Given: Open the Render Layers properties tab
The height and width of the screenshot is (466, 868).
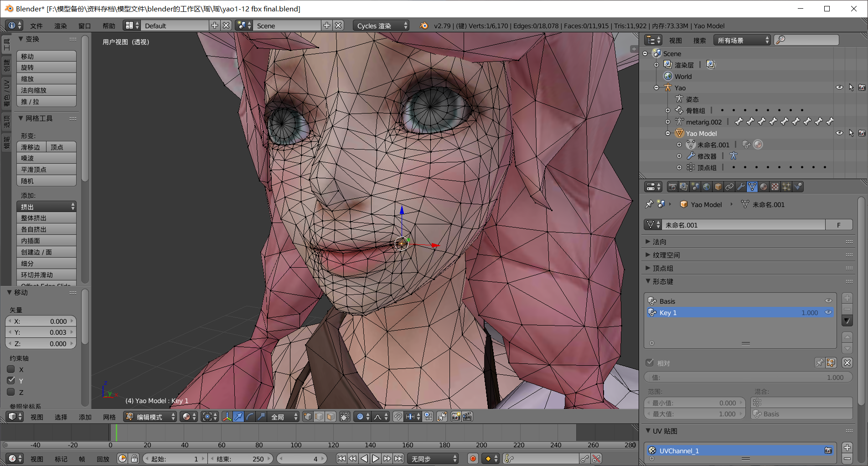Looking at the screenshot, I should [x=684, y=187].
